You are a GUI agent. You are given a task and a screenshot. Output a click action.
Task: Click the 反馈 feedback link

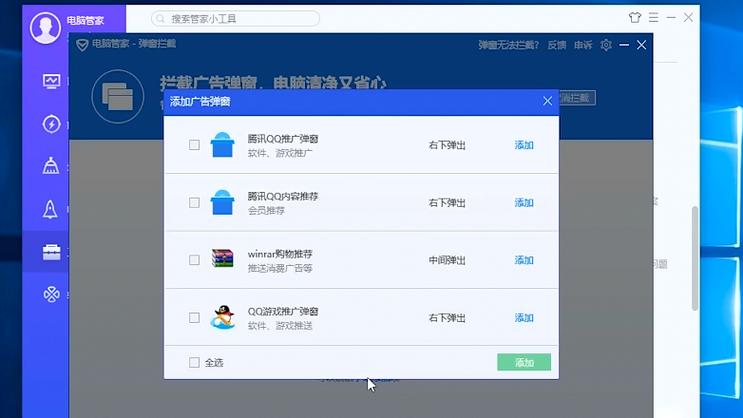coord(557,45)
